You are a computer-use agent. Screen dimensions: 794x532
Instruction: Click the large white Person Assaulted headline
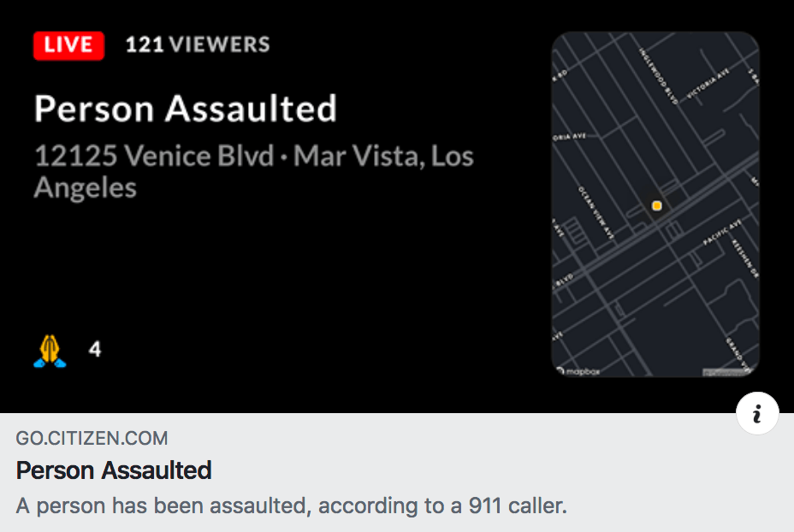[x=185, y=109]
